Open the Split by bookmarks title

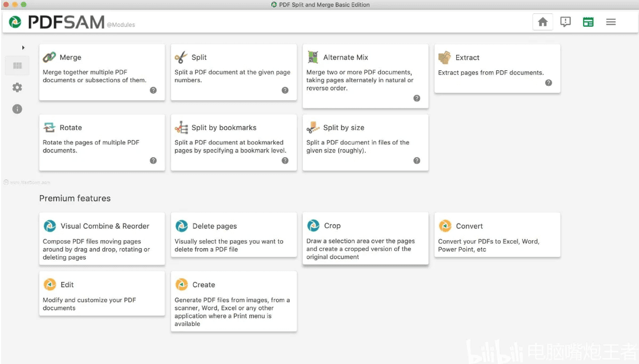tap(224, 128)
